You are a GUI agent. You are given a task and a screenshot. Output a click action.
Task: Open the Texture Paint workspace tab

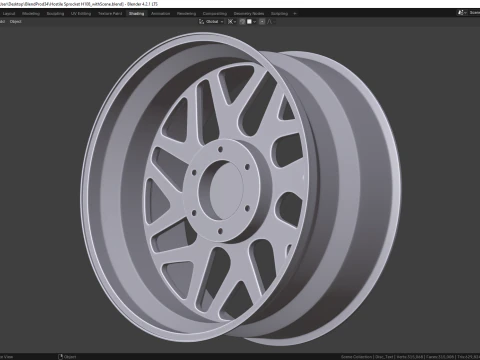(x=110, y=14)
